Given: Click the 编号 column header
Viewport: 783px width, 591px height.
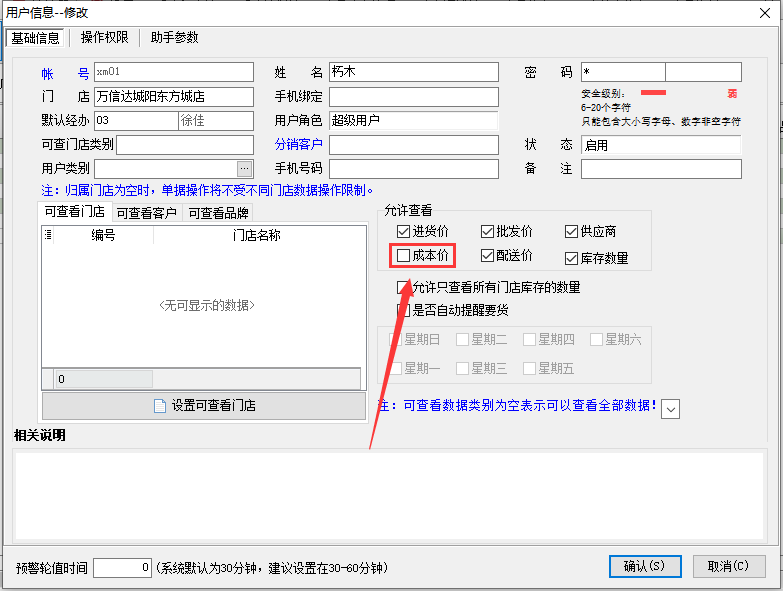Looking at the screenshot, I should 103,235.
